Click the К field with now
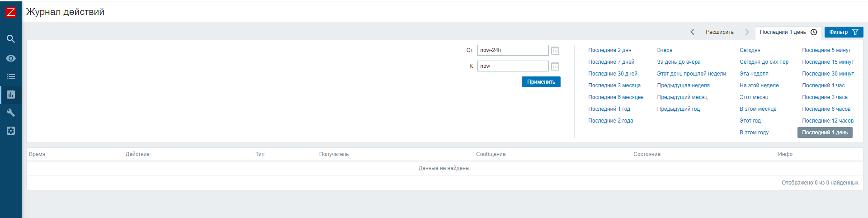Image resolution: width=868 pixels, height=218 pixels. (513, 66)
